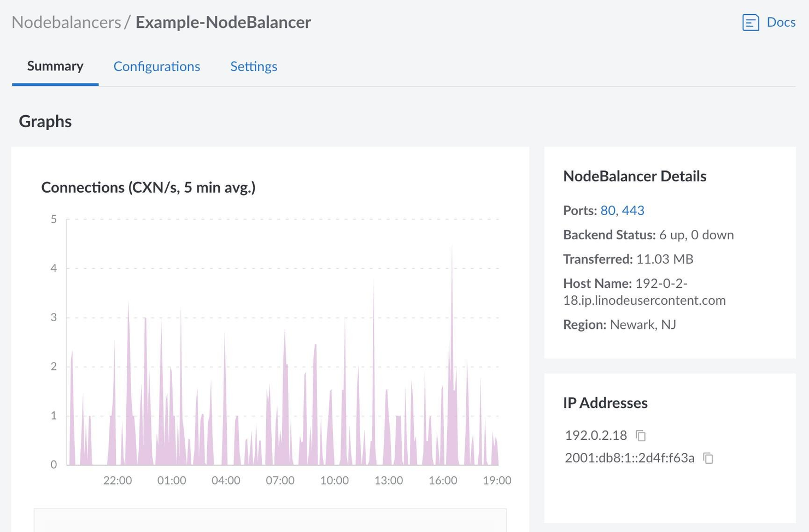The height and width of the screenshot is (532, 809).
Task: Click the Region Newark, NJ text
Action: (643, 324)
